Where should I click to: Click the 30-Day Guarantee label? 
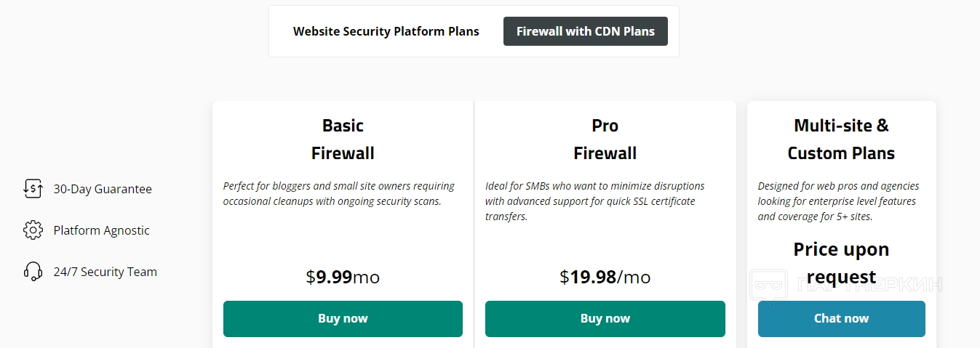103,189
